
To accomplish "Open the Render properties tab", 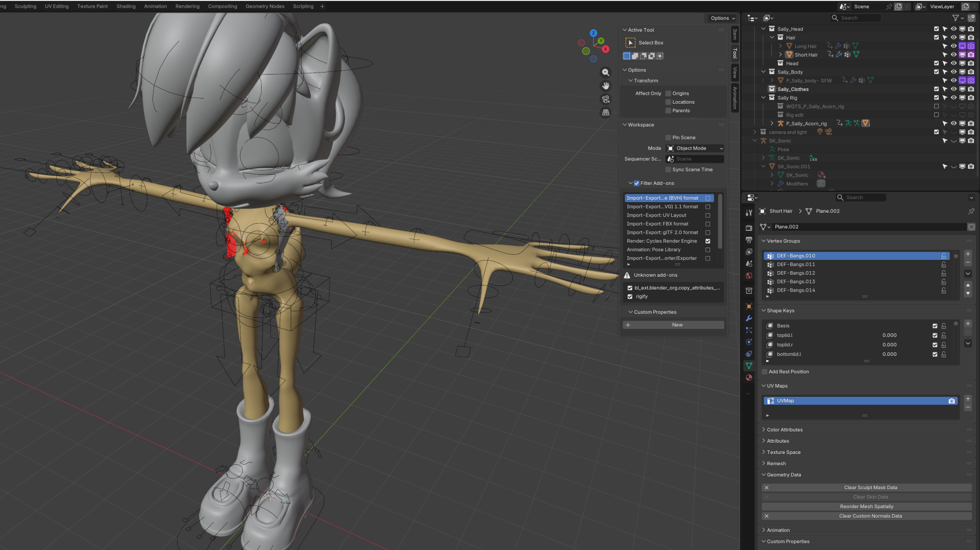I will pos(749,228).
